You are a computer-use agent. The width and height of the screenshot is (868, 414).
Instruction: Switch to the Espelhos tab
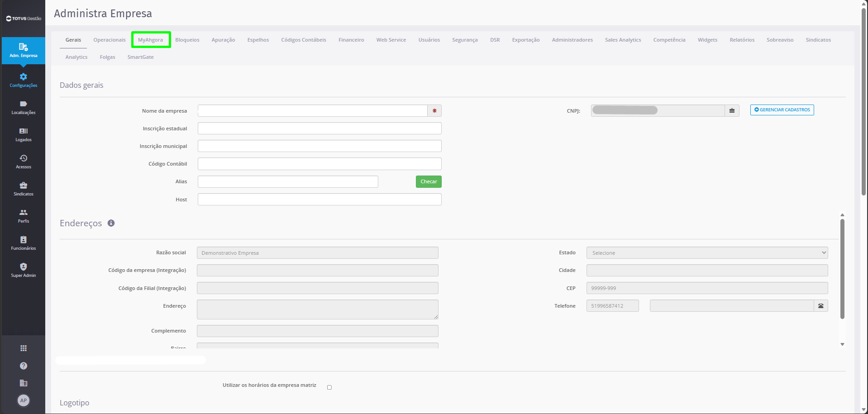tap(258, 40)
